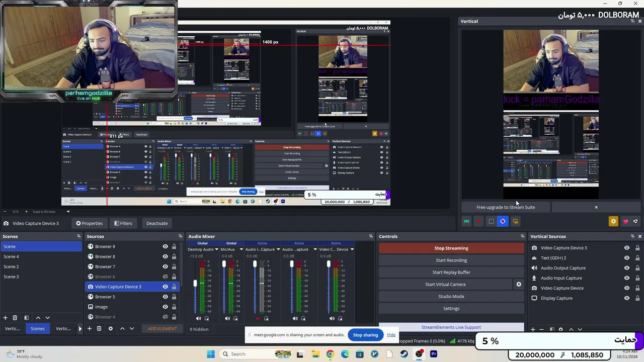Launch Google Chrome from the taskbar
644x362 pixels.
click(330, 354)
